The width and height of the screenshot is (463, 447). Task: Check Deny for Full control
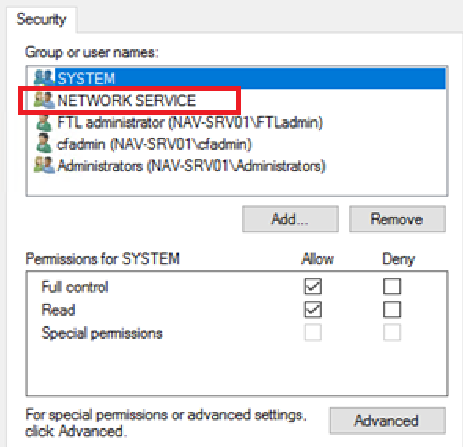pyautogui.click(x=392, y=286)
